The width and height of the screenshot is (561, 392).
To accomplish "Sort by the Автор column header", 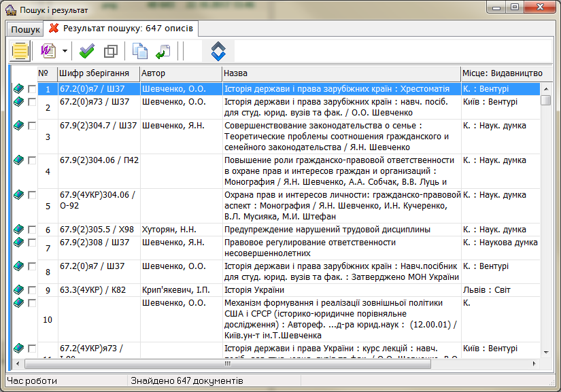I will [x=180, y=73].
